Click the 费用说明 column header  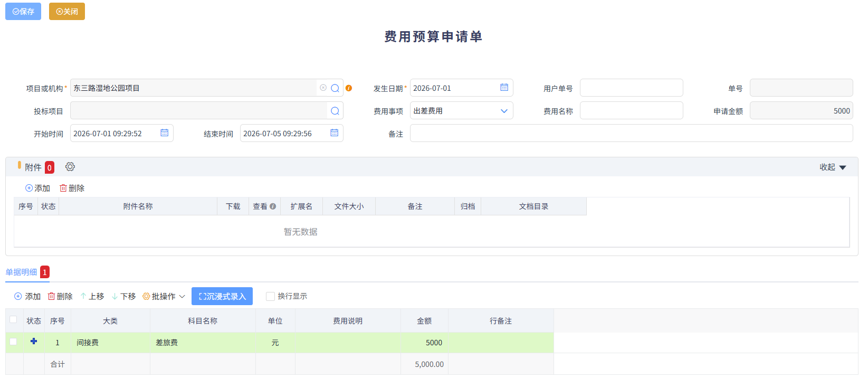point(348,321)
